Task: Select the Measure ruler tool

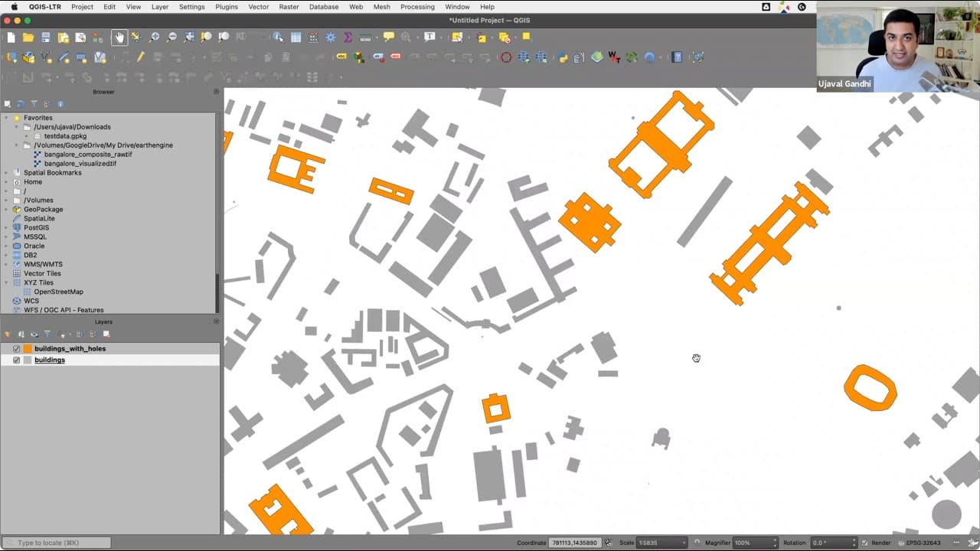Action: (365, 37)
